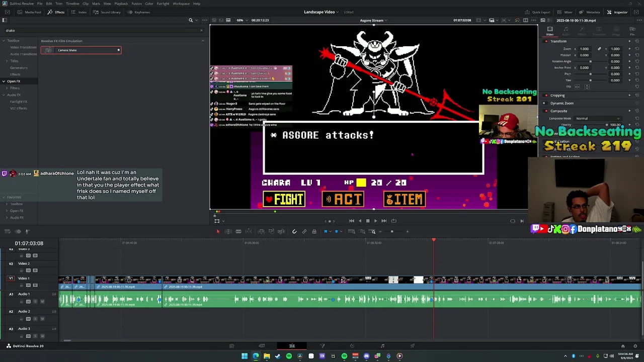644x362 pixels.
Task: Open the Media Pool panel
Action: coord(30,12)
